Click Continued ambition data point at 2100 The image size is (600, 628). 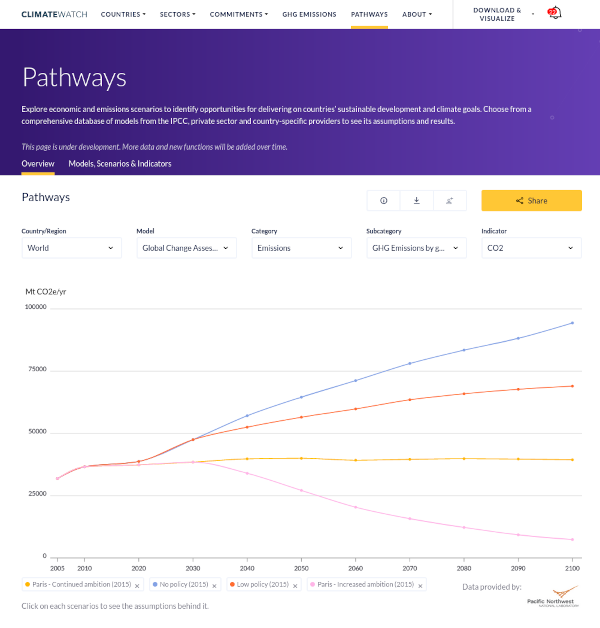click(x=572, y=460)
